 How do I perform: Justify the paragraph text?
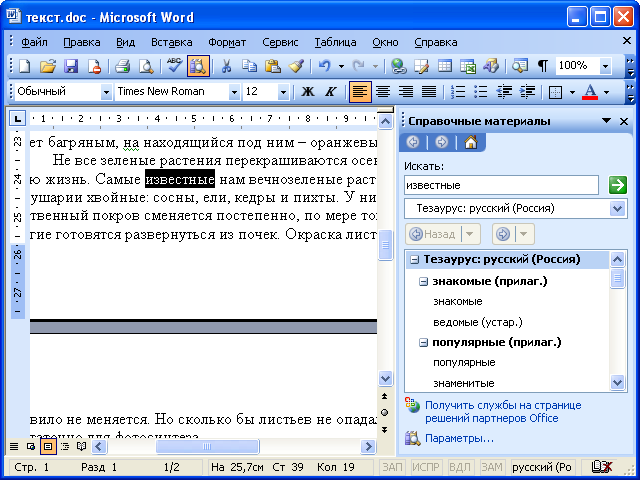pos(429,92)
